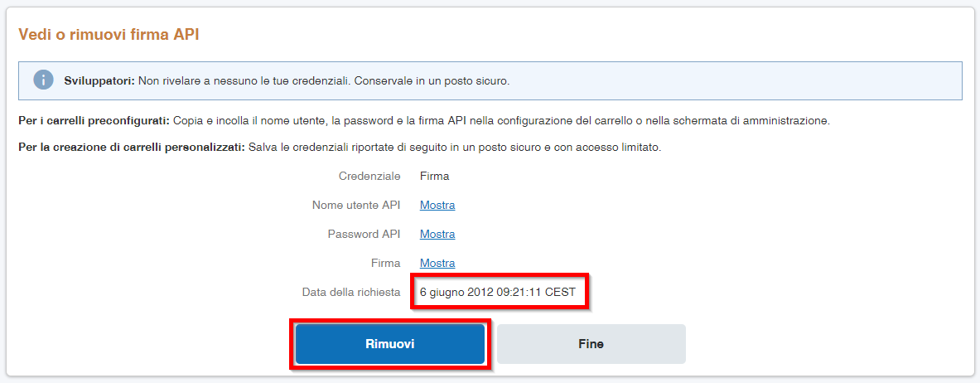Click the blue info icon in the banner
The image size is (980, 383).
click(x=43, y=80)
